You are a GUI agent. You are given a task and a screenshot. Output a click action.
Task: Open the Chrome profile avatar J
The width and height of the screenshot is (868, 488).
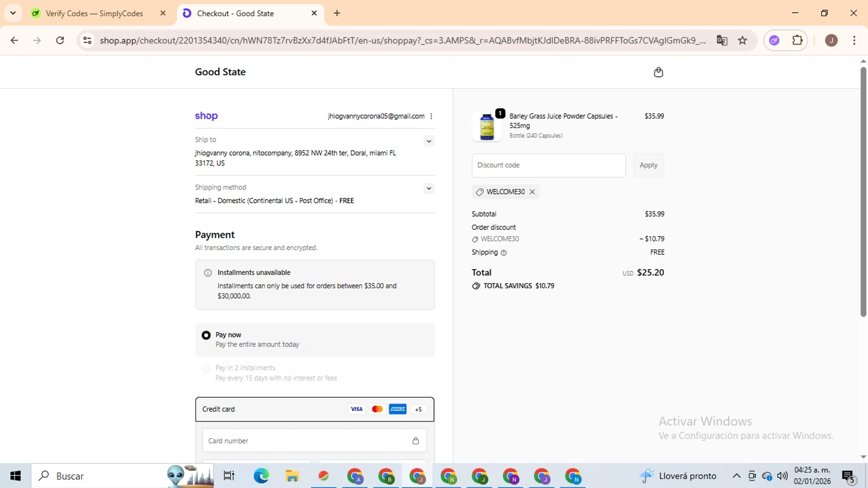click(x=832, y=41)
